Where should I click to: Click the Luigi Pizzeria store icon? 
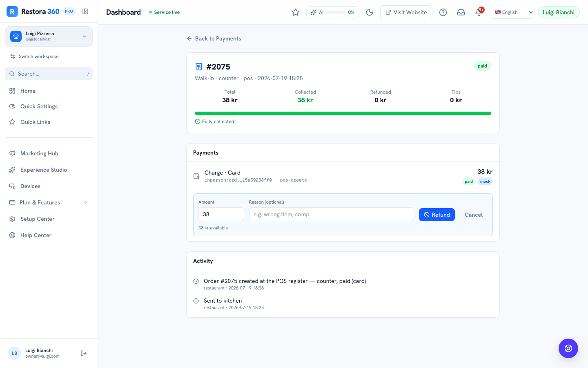tap(16, 36)
